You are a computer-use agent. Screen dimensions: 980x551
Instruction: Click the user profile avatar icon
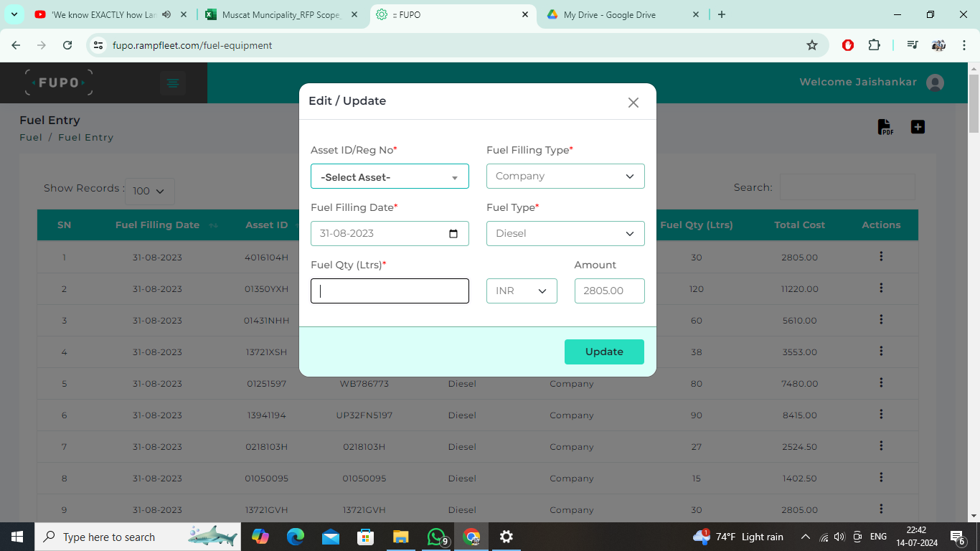click(935, 83)
